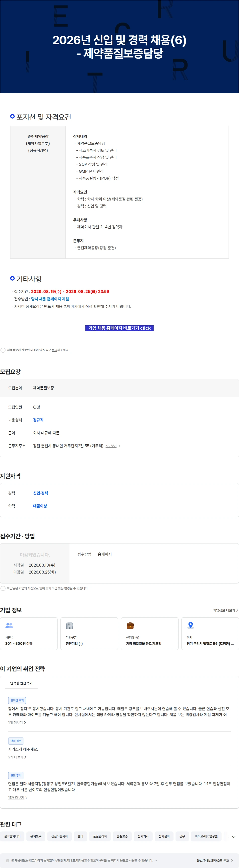
Task: Click the recruitment banner title image
Action: 119,46
